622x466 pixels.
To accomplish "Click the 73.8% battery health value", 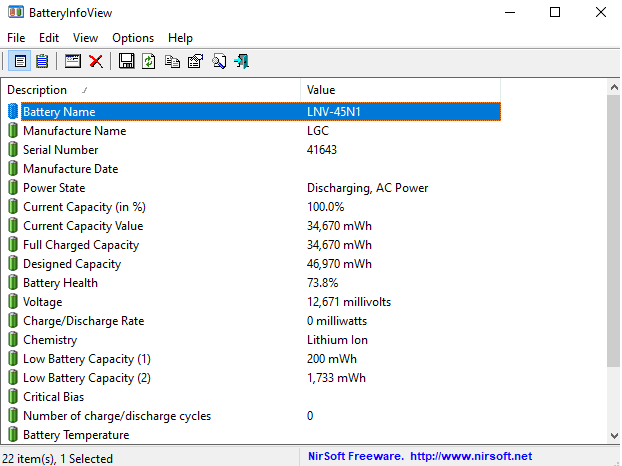I will (323, 283).
